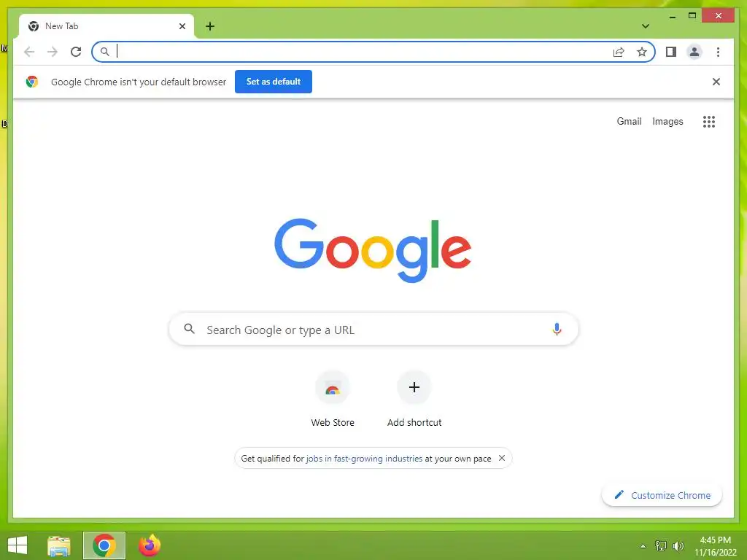
Task: Focus the Search Google or type a URL box
Action: [374, 330]
